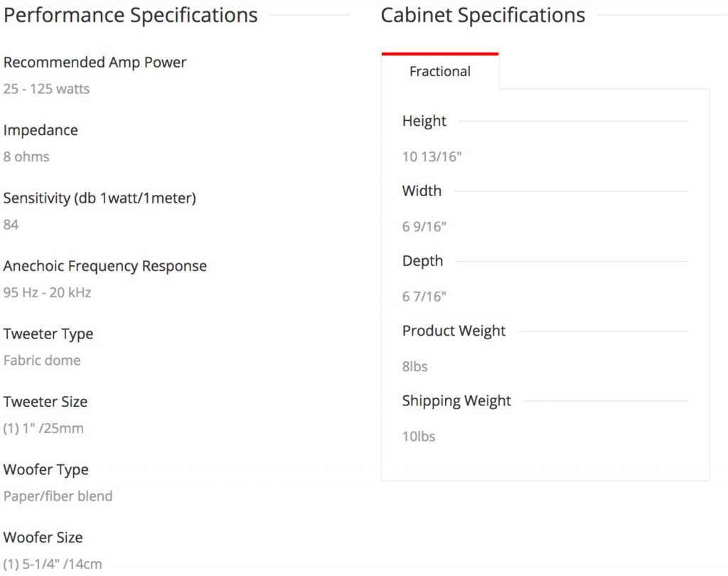The image size is (728, 576).
Task: Click the Product Weight label
Action: coord(454,331)
